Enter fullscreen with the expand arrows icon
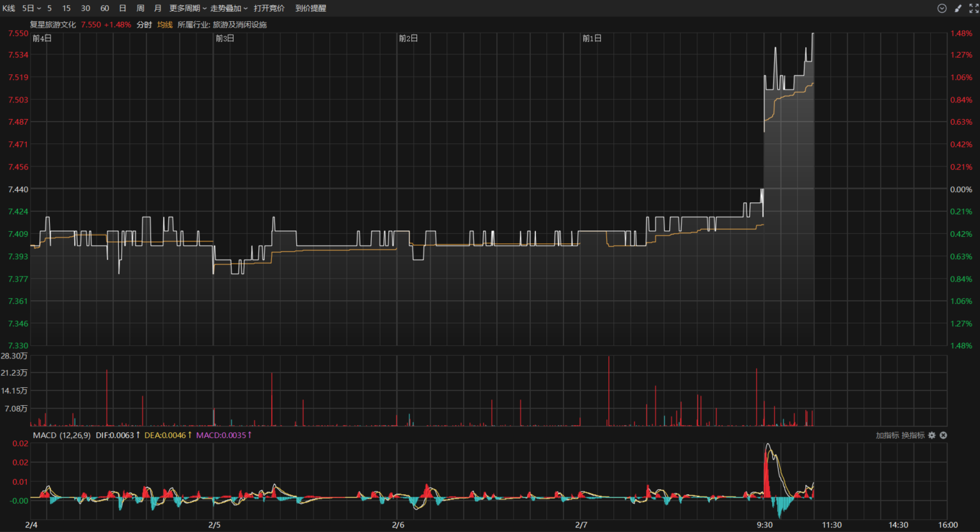The width and height of the screenshot is (980, 532). click(x=974, y=8)
